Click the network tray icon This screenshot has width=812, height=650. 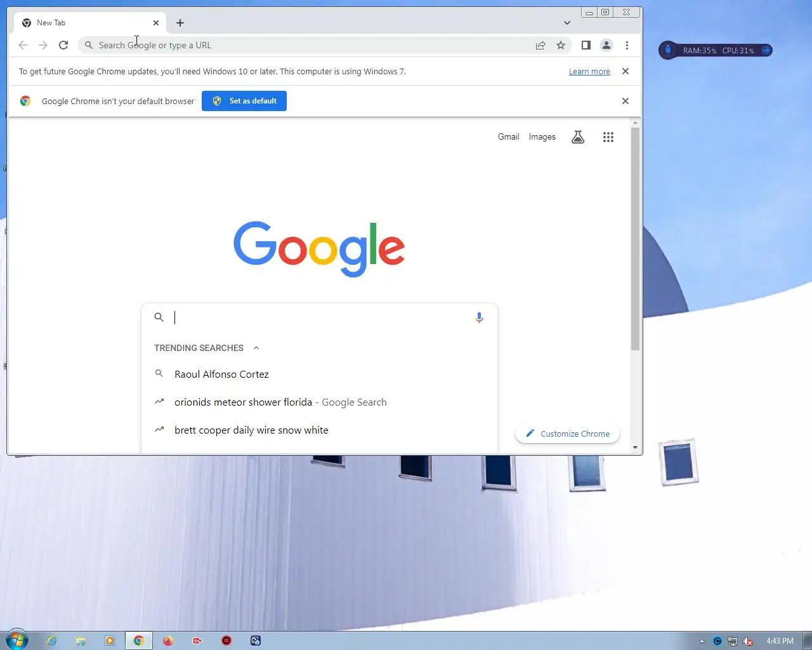tap(733, 641)
